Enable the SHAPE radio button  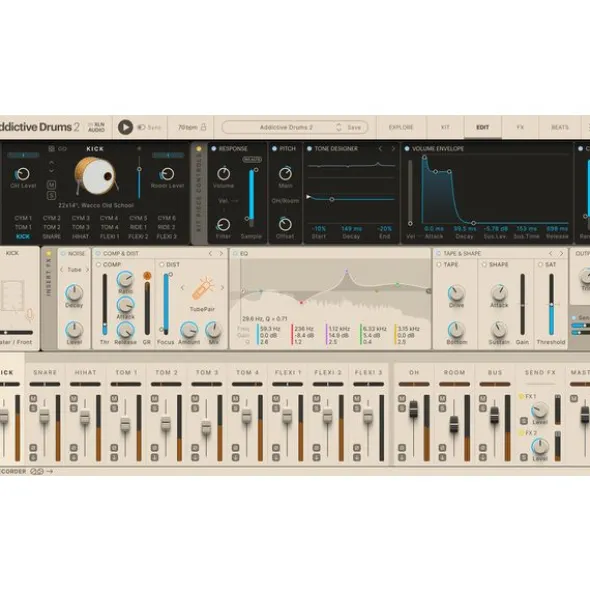click(484, 265)
